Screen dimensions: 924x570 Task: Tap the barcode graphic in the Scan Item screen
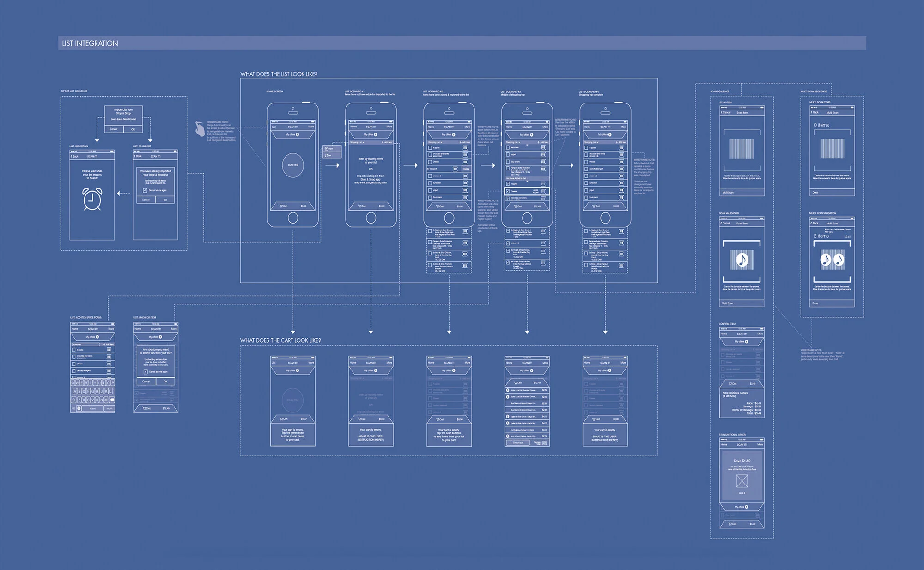(742, 150)
